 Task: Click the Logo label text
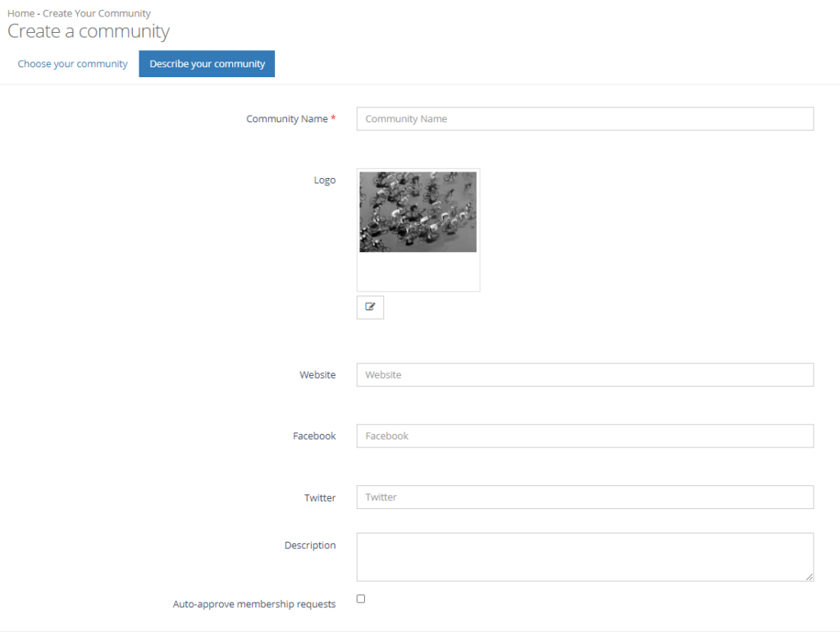tap(325, 180)
